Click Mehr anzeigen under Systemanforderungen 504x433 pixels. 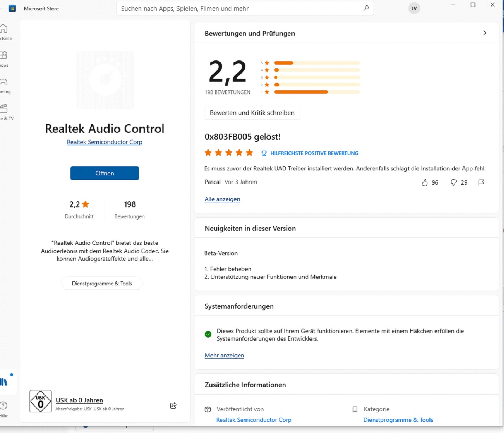click(225, 355)
